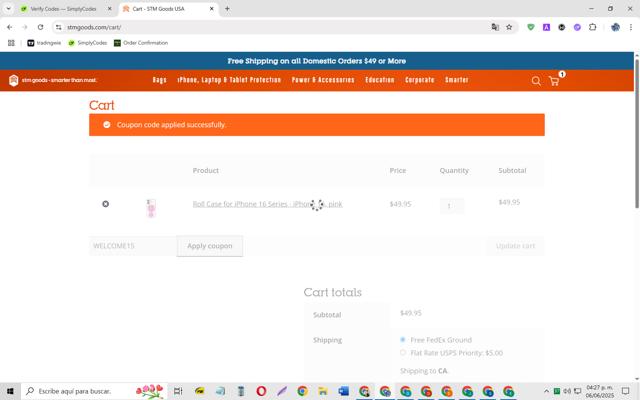Open the Windows Start menu
This screenshot has width=640, height=400.
click(x=10, y=391)
